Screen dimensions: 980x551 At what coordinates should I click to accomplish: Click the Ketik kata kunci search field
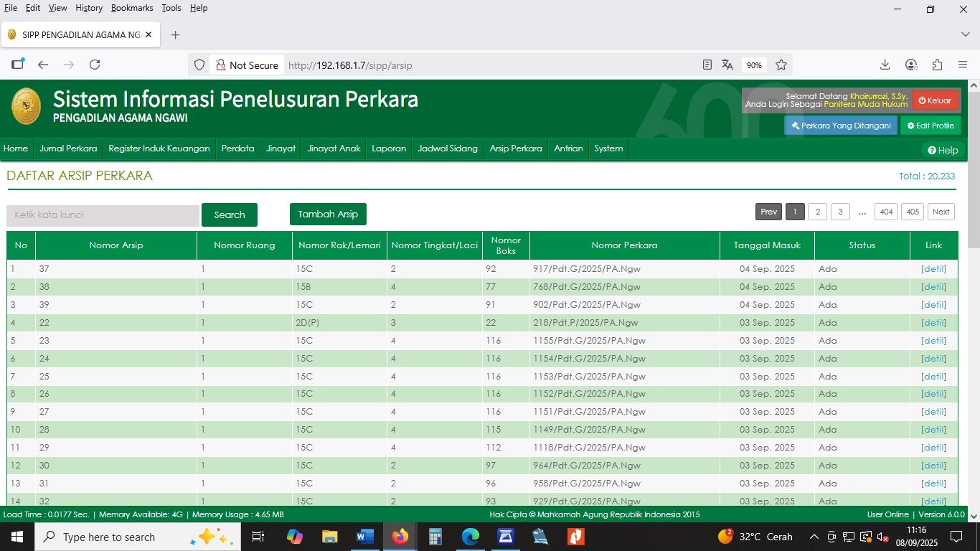[102, 215]
